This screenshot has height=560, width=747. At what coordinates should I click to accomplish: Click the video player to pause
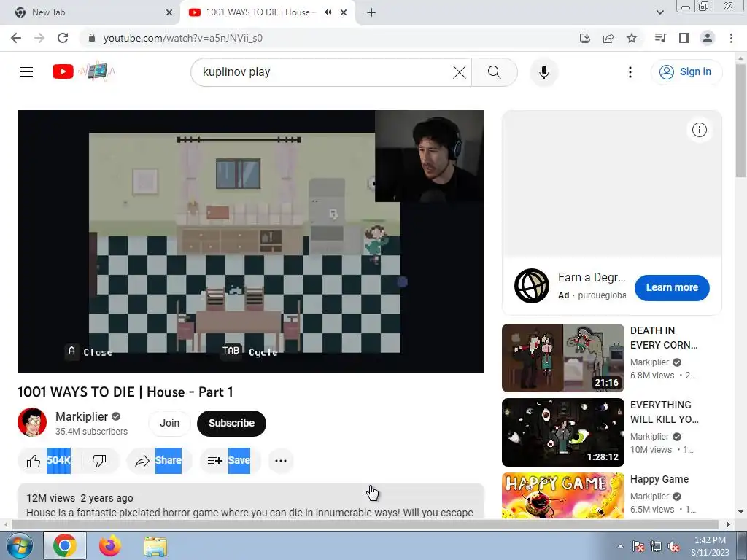click(x=251, y=241)
